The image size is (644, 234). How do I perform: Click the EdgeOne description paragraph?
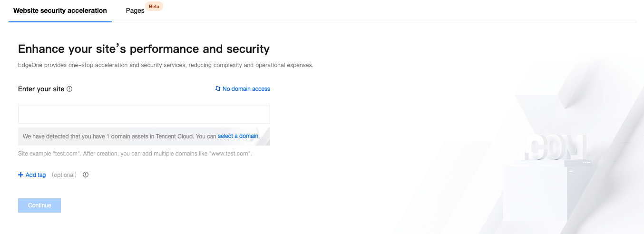pyautogui.click(x=166, y=65)
